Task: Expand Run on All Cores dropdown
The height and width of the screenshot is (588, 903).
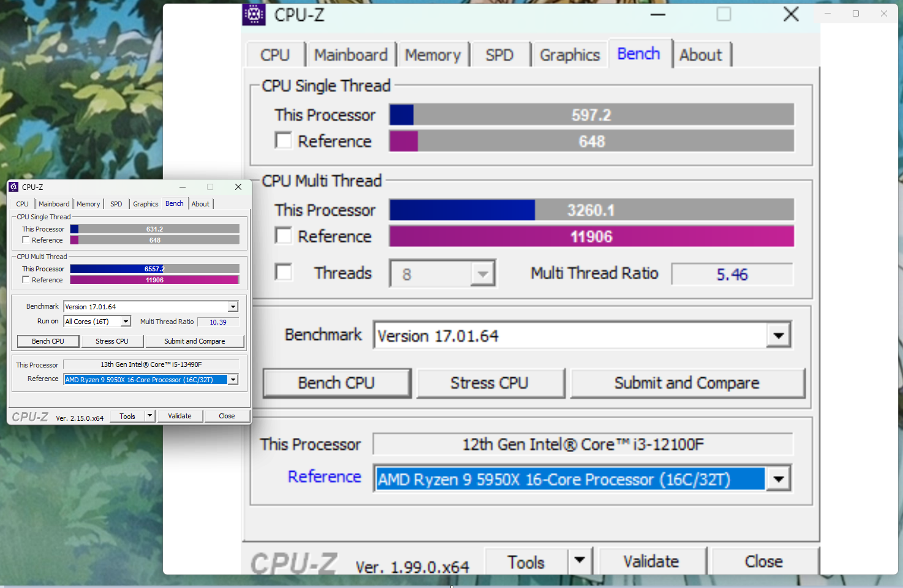Action: (x=126, y=322)
